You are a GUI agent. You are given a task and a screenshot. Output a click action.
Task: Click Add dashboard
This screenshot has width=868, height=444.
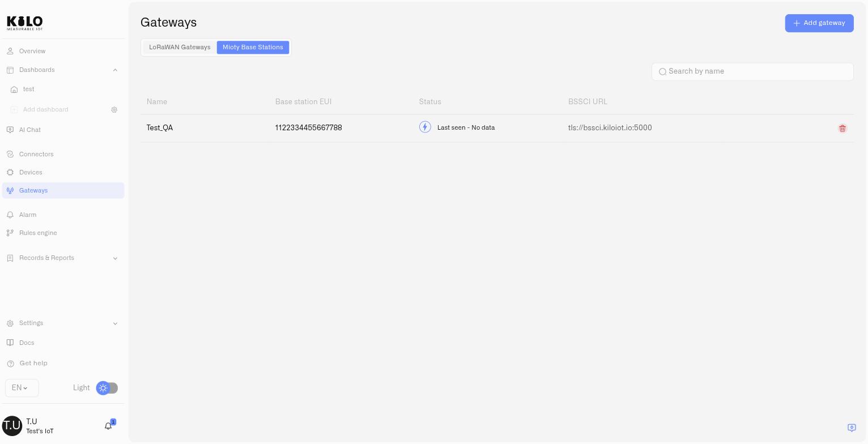(45, 110)
